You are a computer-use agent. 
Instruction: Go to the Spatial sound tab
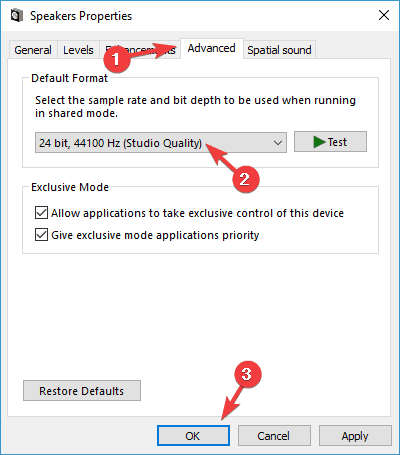pyautogui.click(x=279, y=50)
